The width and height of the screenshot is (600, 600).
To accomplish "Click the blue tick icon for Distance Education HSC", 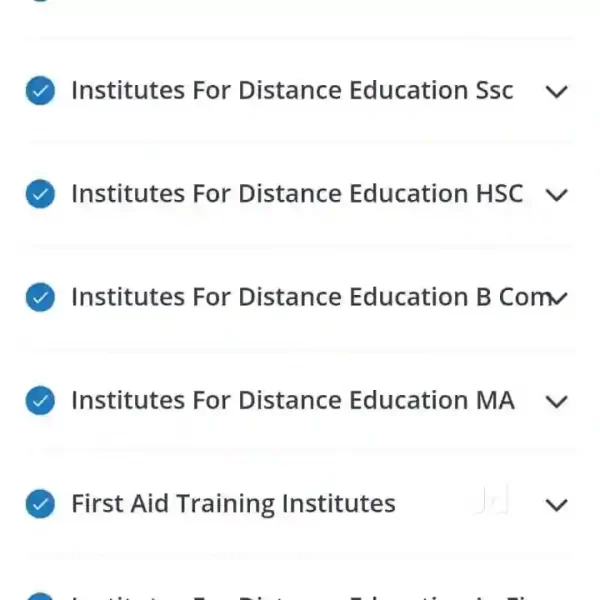I will pos(40,194).
